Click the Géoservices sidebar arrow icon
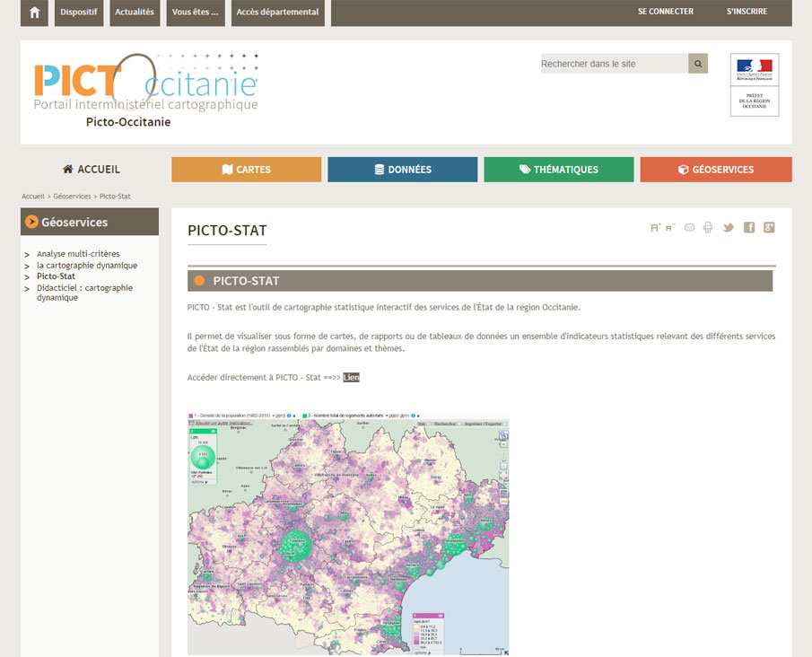This screenshot has width=812, height=657. 31,222
